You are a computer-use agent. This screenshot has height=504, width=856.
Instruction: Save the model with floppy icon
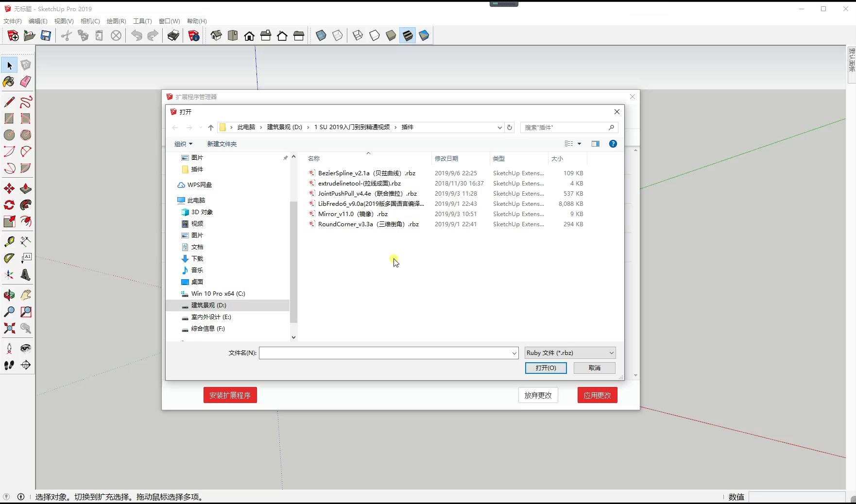46,35
